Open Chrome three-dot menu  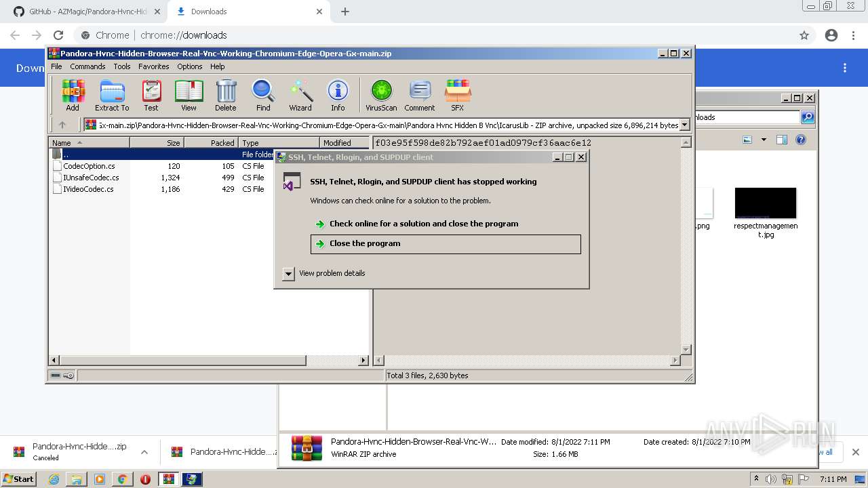point(853,35)
